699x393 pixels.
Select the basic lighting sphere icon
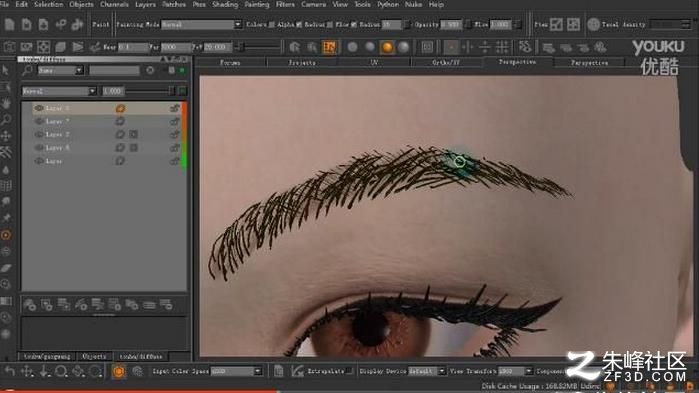point(370,47)
